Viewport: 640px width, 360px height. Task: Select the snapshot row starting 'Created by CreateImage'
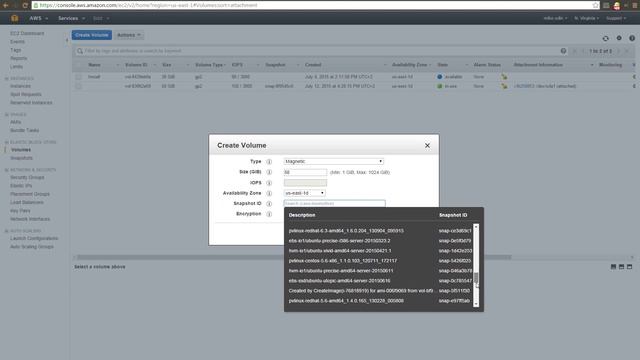(x=380, y=291)
